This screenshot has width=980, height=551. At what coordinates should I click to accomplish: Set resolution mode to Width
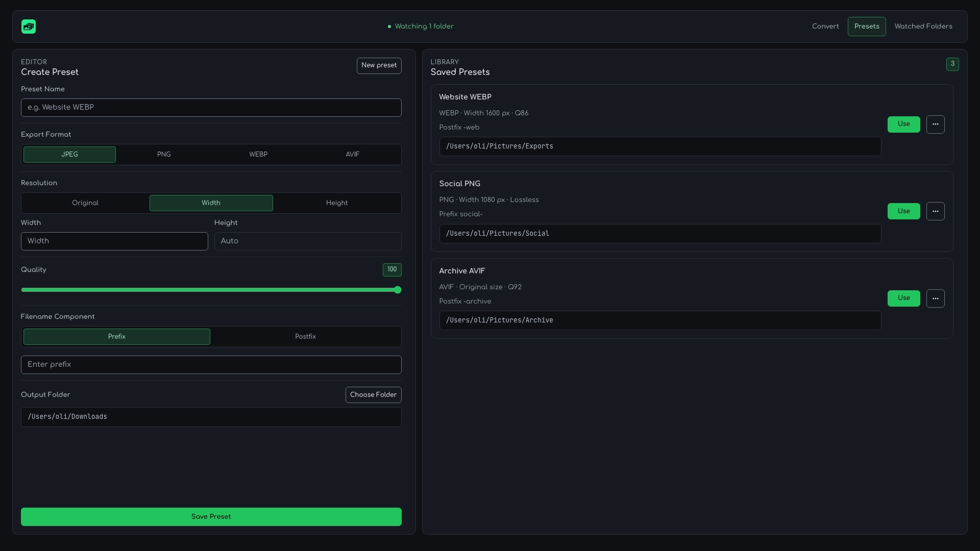tap(211, 203)
